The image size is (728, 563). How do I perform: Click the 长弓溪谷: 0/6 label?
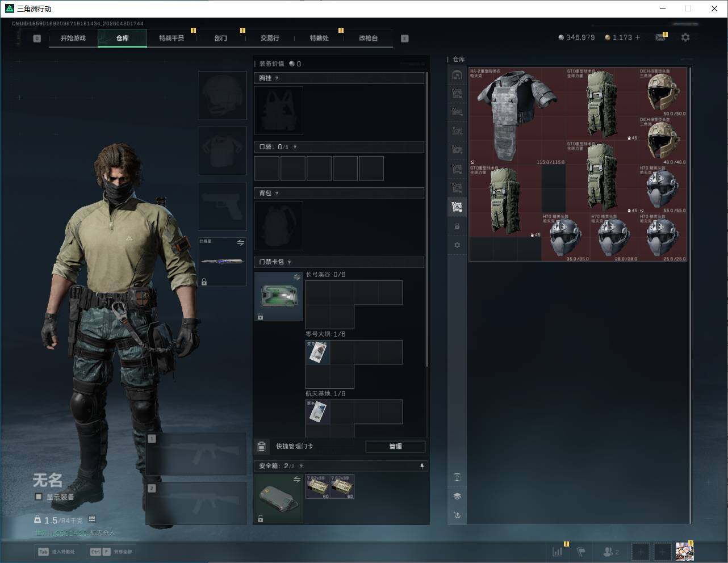pyautogui.click(x=325, y=275)
